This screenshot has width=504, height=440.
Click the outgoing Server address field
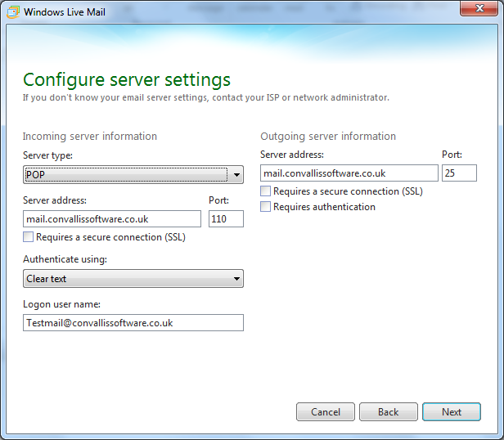(x=349, y=173)
